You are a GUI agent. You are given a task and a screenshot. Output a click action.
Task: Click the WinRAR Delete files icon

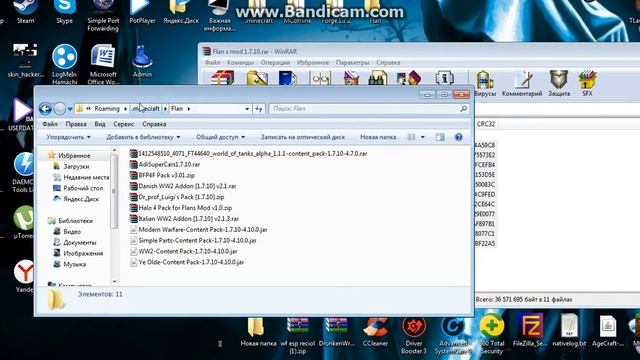click(x=351, y=78)
